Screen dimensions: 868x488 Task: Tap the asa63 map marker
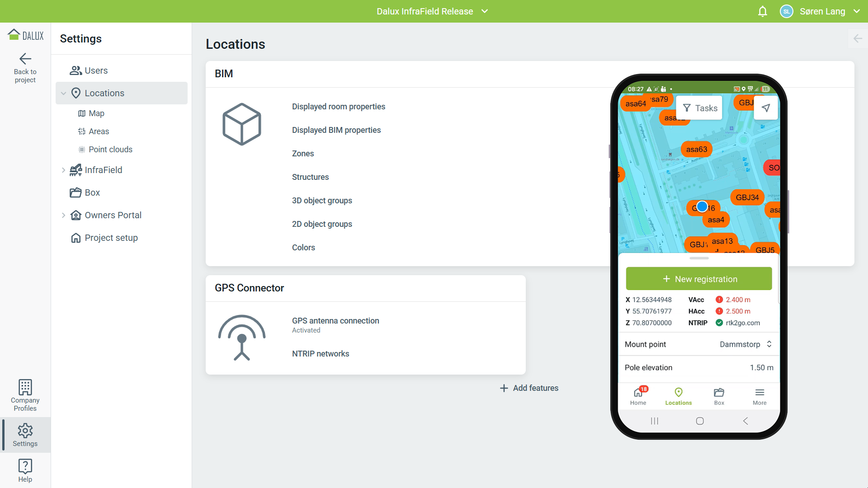(697, 149)
